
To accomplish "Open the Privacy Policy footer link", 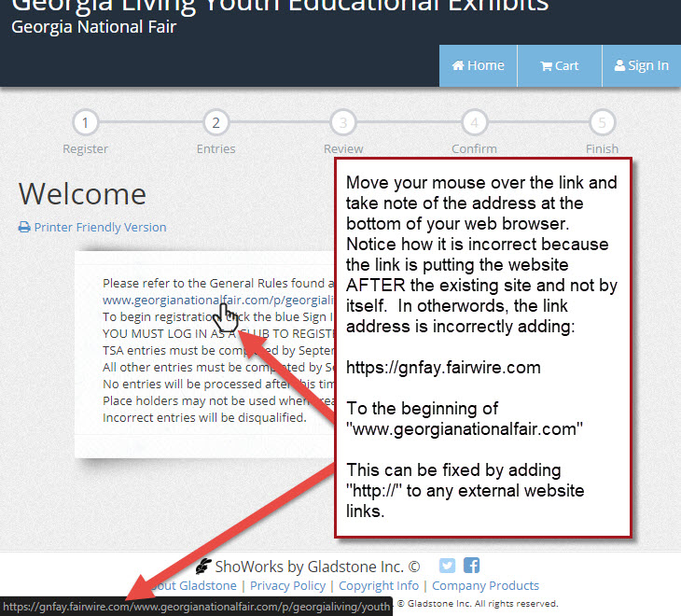I will [287, 585].
